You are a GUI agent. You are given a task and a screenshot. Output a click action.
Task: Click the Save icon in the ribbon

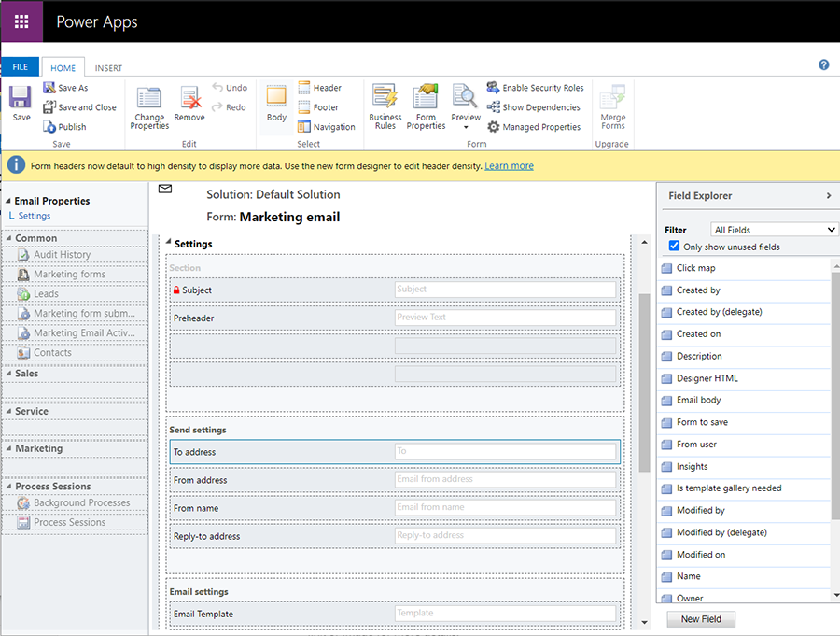coord(20,100)
